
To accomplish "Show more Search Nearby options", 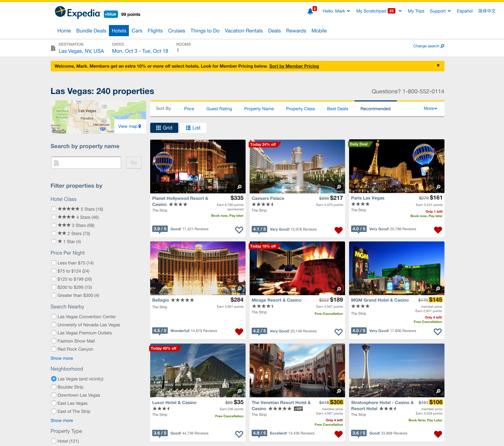I will click(62, 358).
